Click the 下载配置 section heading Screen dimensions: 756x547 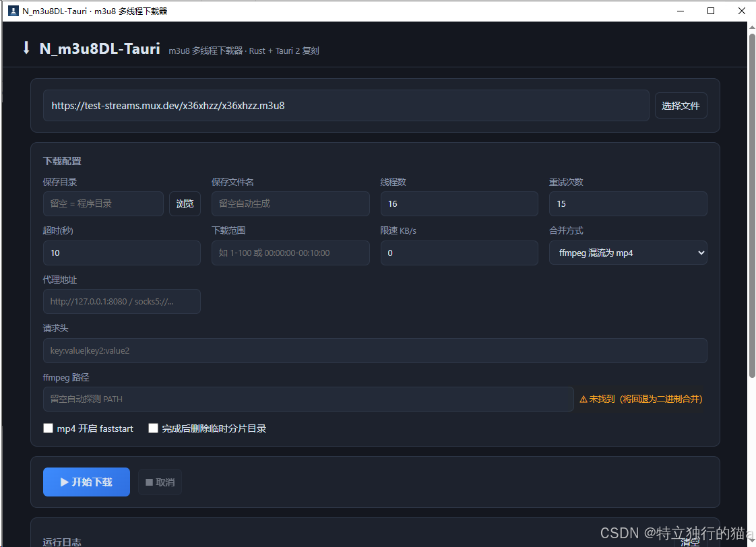(x=62, y=162)
